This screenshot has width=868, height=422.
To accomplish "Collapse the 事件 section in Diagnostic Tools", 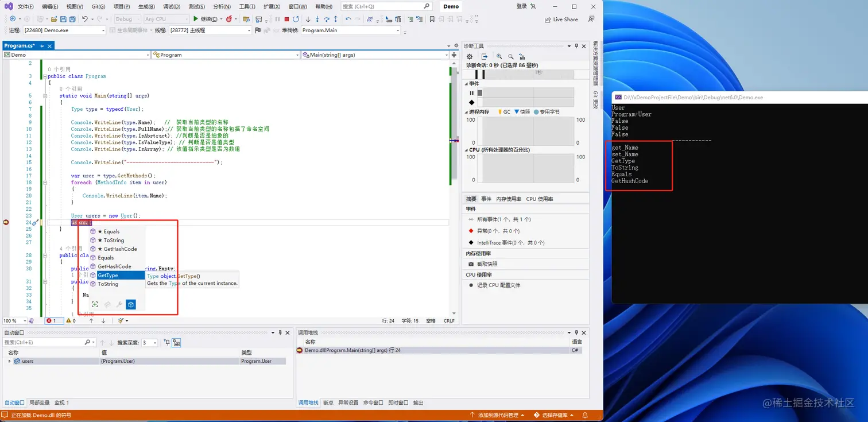I will 466,83.
